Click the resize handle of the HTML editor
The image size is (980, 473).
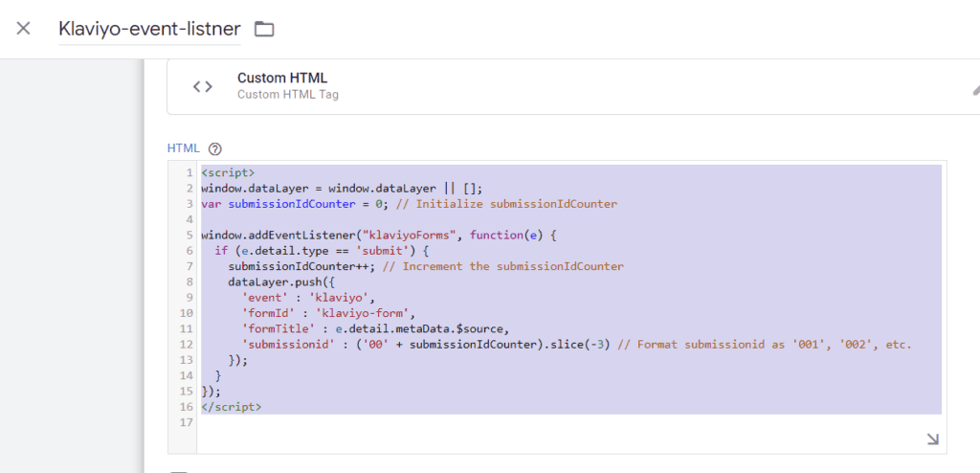(932, 439)
